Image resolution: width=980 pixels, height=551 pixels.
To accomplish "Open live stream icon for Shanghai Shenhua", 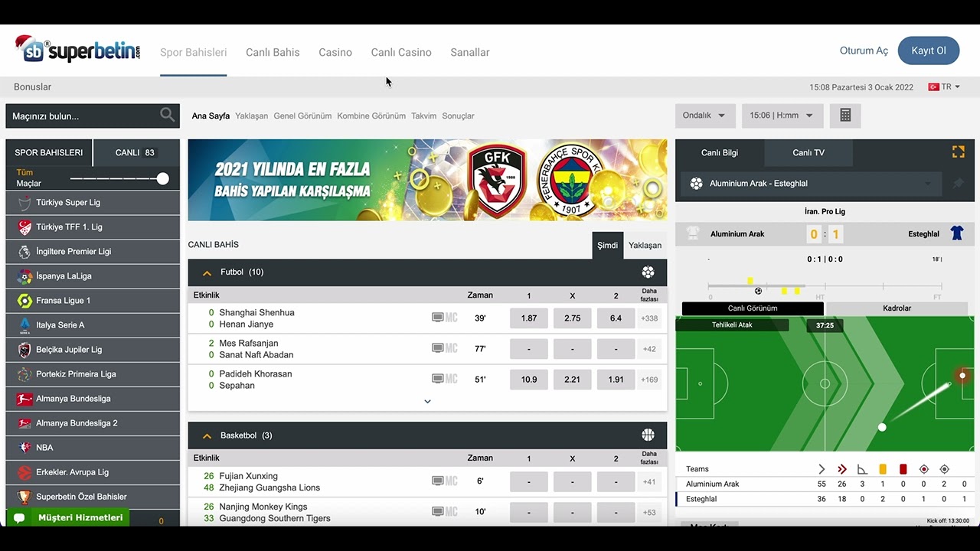I will coord(438,318).
